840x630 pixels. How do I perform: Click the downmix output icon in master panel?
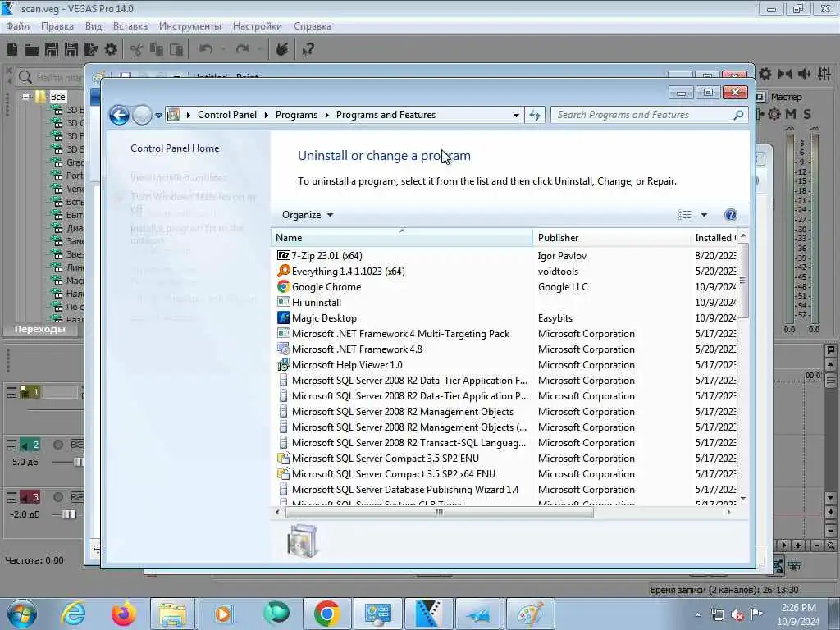785,74
